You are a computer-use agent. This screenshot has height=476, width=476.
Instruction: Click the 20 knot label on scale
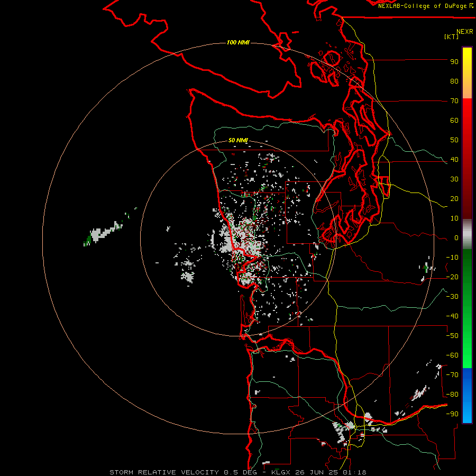pos(454,199)
